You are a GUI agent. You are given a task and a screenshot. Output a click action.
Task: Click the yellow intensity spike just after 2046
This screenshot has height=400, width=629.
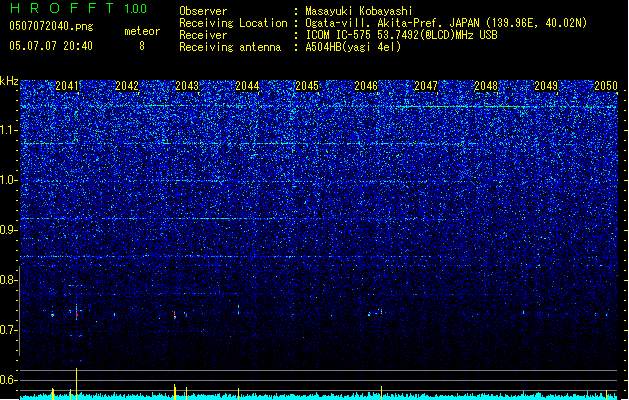[381, 391]
